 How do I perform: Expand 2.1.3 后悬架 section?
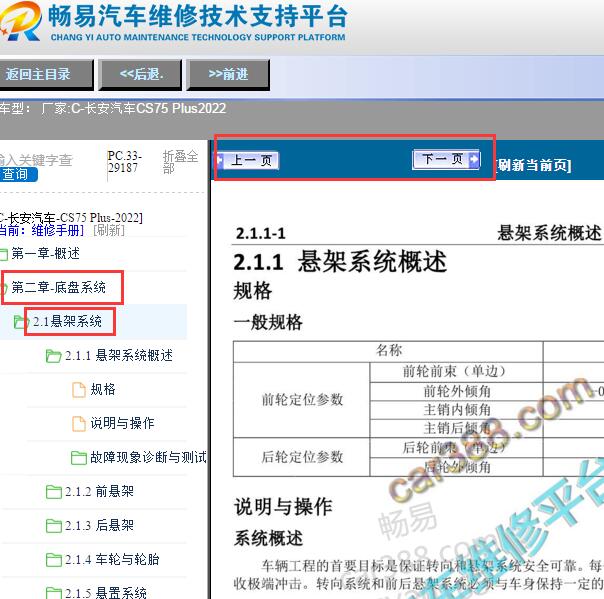pos(99,525)
